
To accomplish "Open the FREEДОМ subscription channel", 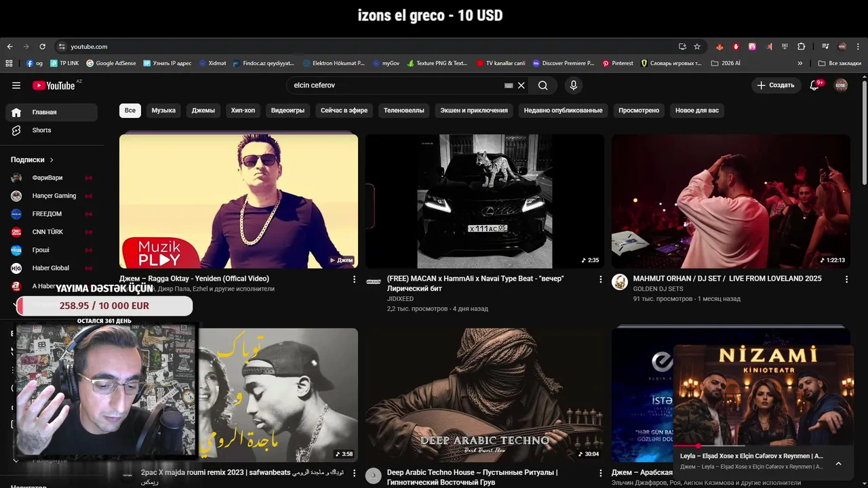I will click(x=52, y=214).
